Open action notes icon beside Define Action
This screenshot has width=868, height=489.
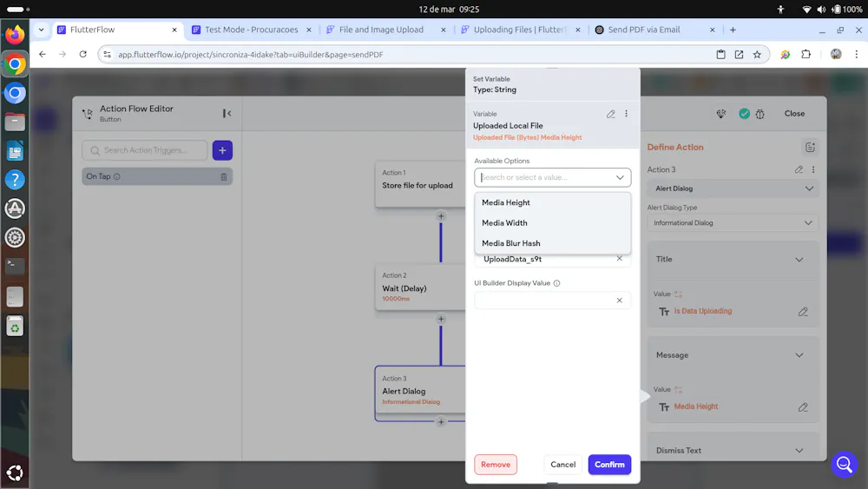coord(810,148)
